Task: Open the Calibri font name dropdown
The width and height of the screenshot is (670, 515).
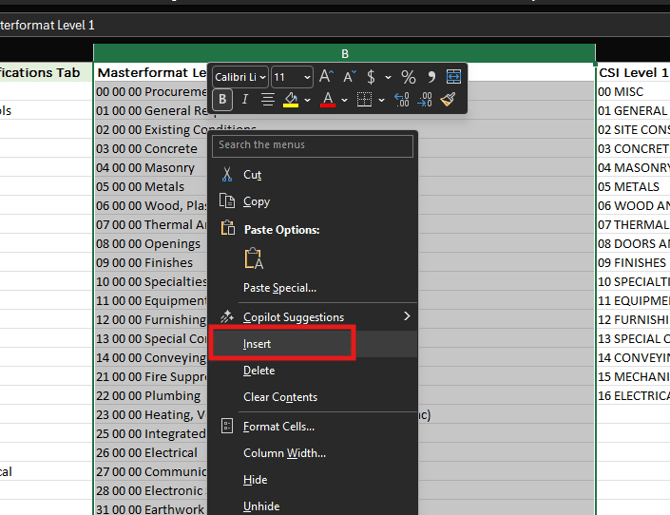Action: [240, 77]
